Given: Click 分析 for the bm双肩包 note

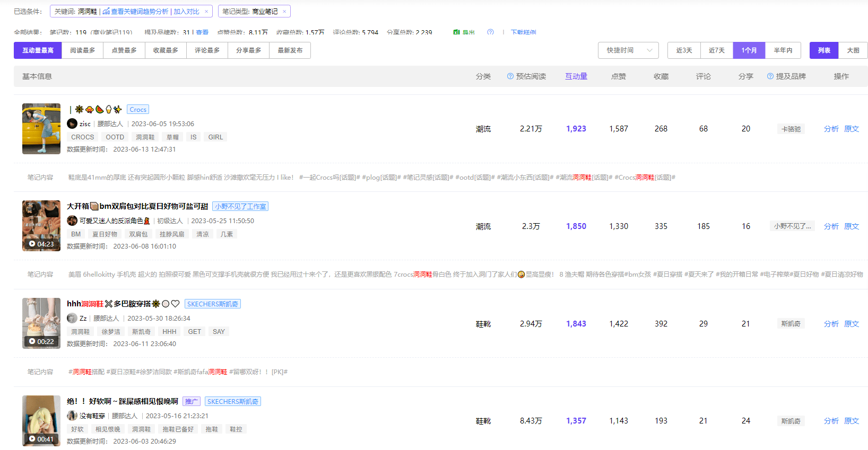Looking at the screenshot, I should pos(831,226).
